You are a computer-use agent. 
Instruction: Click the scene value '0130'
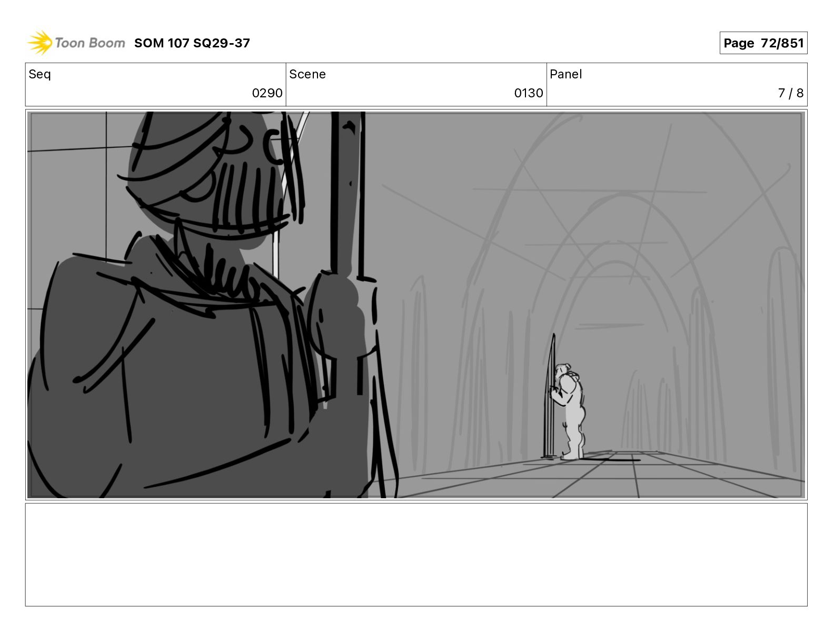(x=528, y=93)
